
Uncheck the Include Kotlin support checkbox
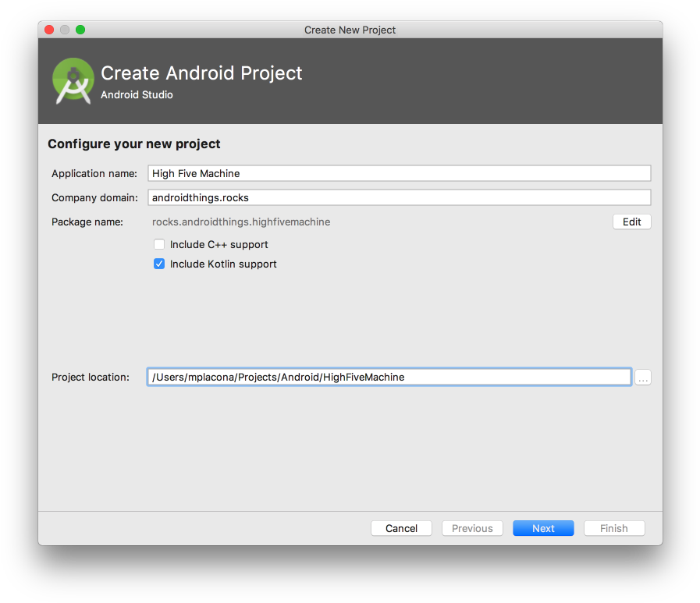[159, 264]
